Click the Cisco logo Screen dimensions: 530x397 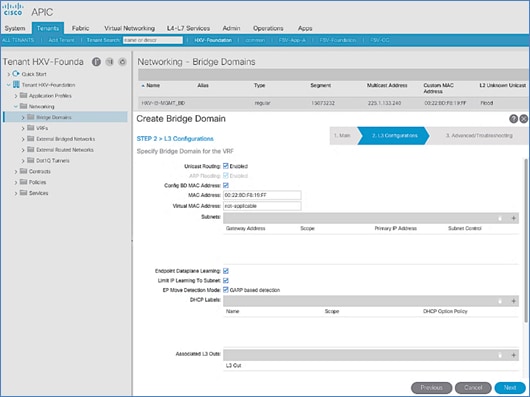13,9
